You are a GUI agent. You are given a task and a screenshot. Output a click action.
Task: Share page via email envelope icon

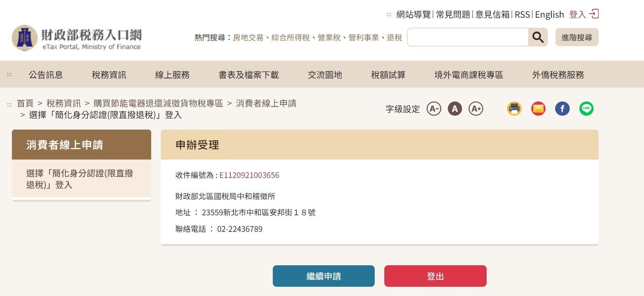pos(539,109)
